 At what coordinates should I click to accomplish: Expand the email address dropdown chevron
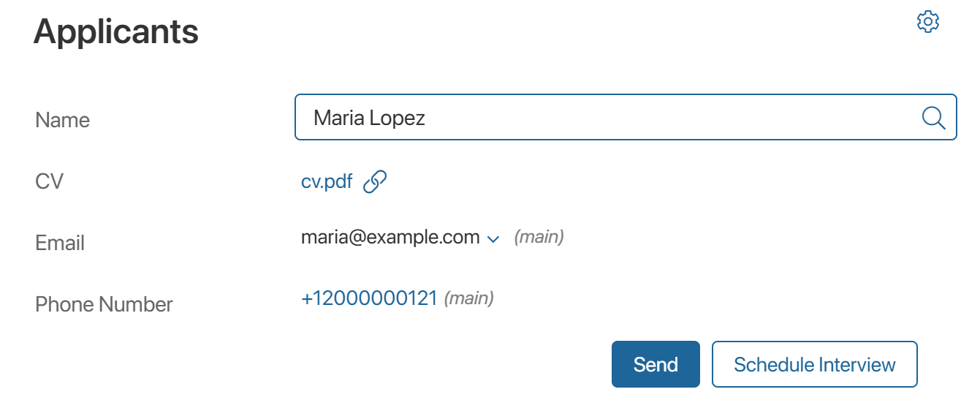click(493, 239)
